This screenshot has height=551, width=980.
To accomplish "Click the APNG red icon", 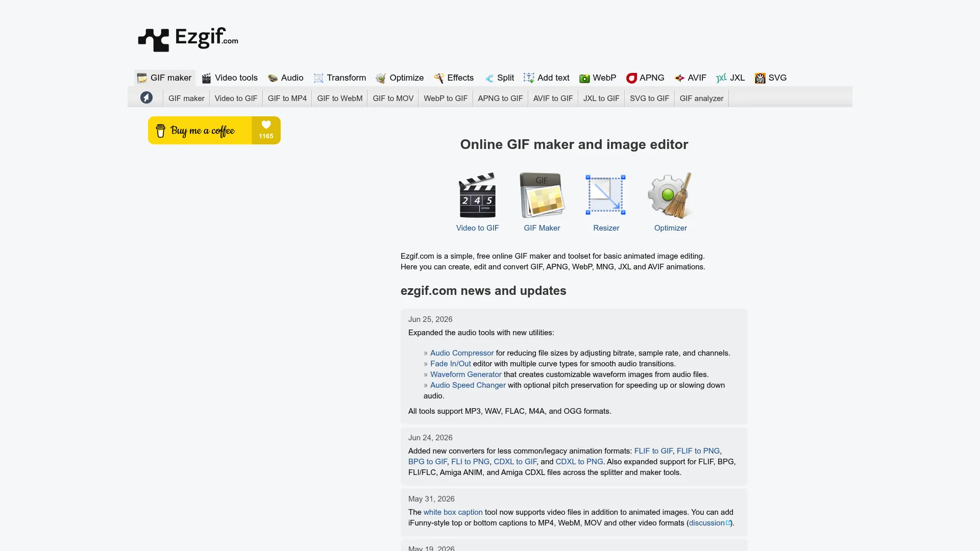I will [631, 78].
